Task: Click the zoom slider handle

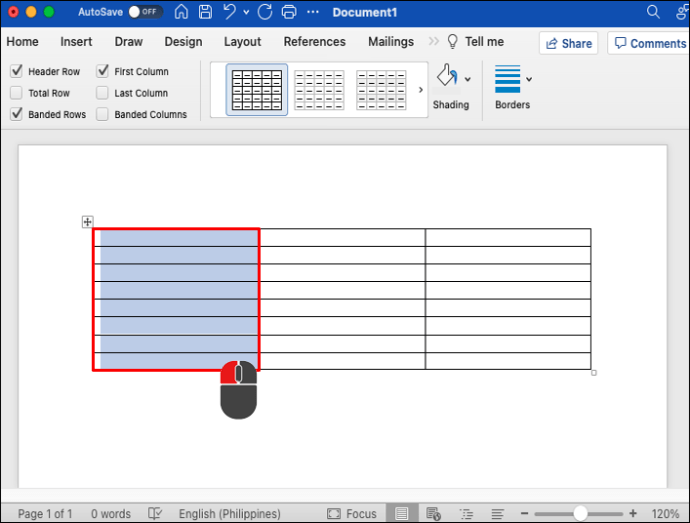Action: click(x=580, y=513)
